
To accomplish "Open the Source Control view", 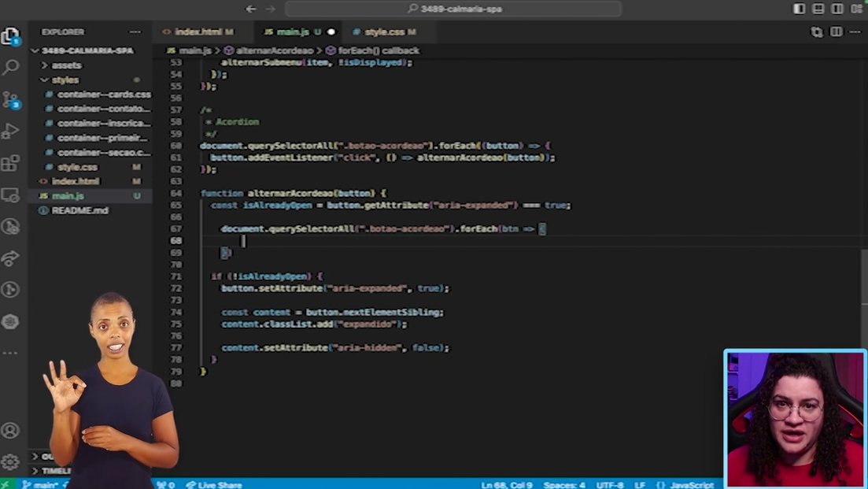I will 11,99.
